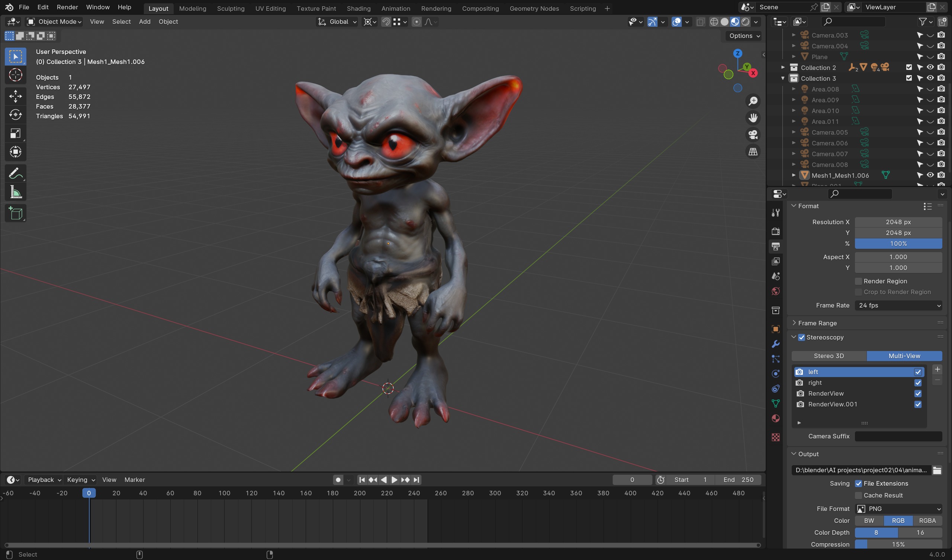Select the Measure tool
The height and width of the screenshot is (560, 952).
(x=16, y=192)
